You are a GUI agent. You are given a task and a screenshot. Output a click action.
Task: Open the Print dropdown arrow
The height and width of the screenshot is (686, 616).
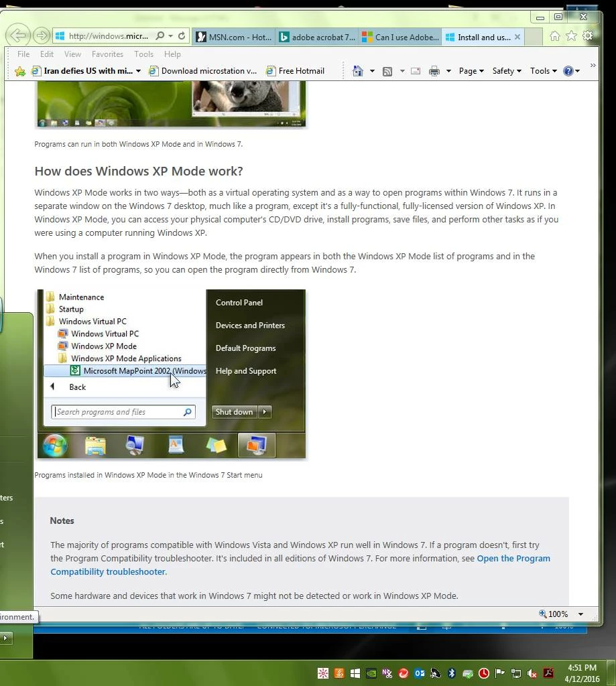point(448,71)
